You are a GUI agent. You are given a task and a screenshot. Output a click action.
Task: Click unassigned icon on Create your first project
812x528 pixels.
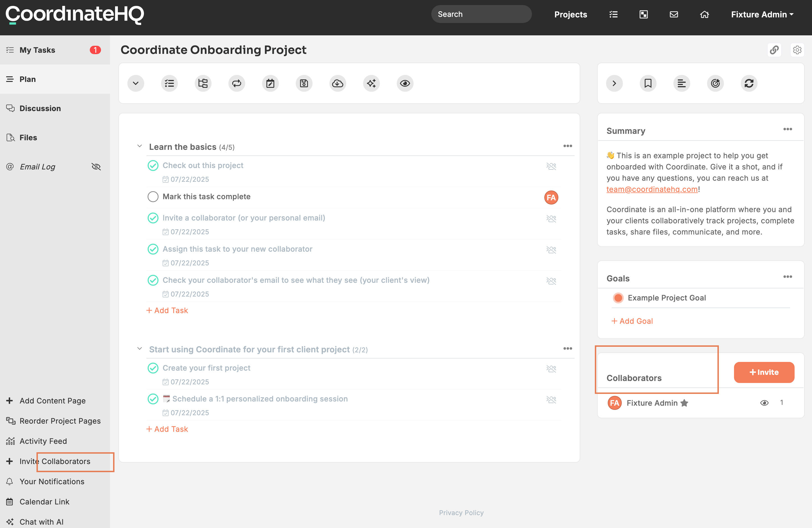coord(551,369)
